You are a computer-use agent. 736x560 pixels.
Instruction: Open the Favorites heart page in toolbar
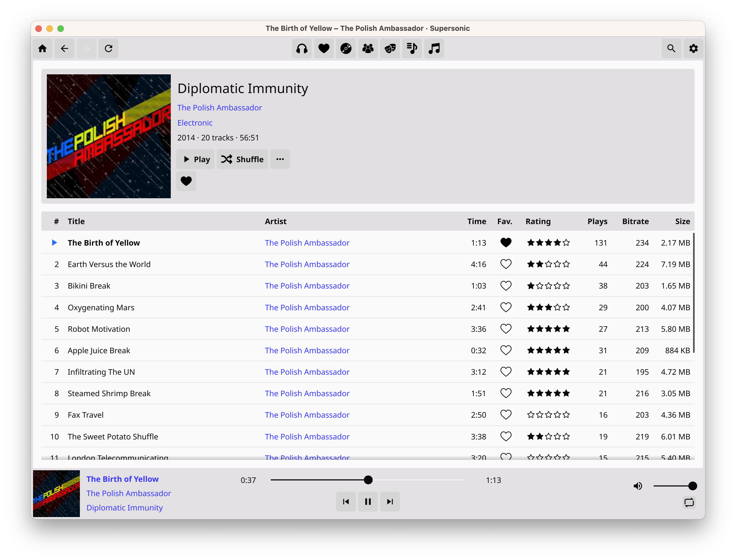pyautogui.click(x=323, y=49)
